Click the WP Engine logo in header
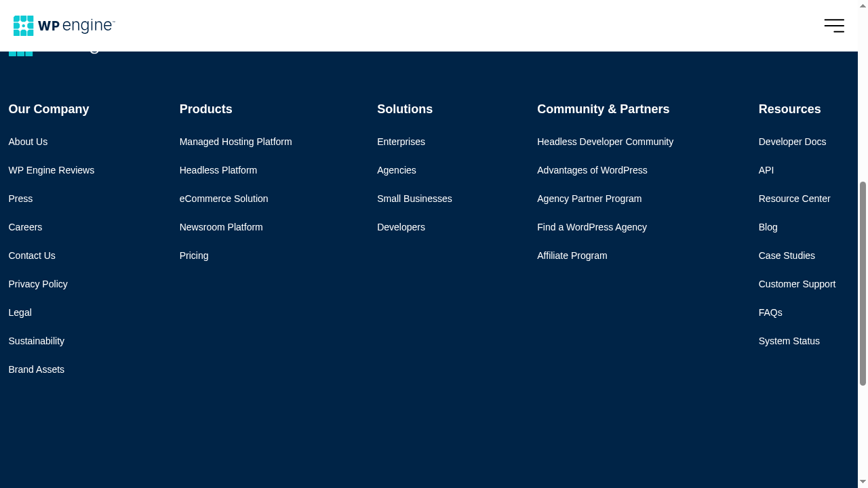Screen dimensions: 868x488 64,26
